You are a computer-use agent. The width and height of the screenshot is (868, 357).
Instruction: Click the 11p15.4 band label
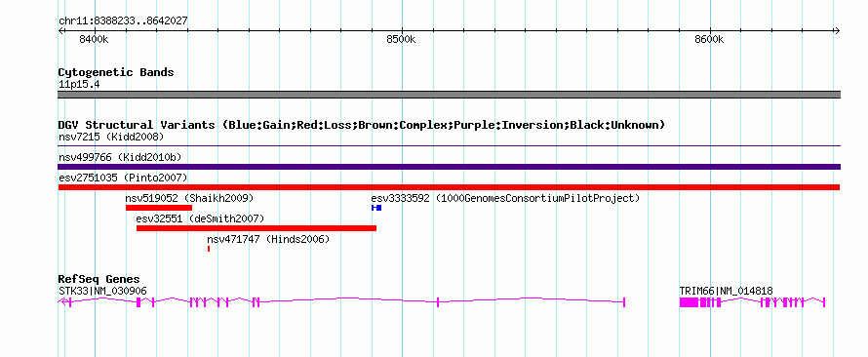point(79,85)
